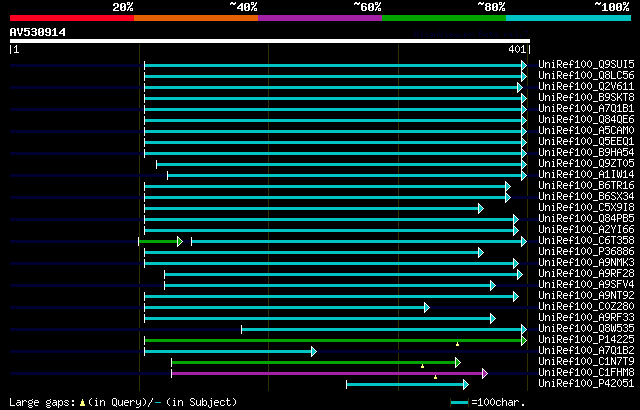Click the cyan alignment bar of A1IW14
640x410 pixels.
tap(347, 175)
